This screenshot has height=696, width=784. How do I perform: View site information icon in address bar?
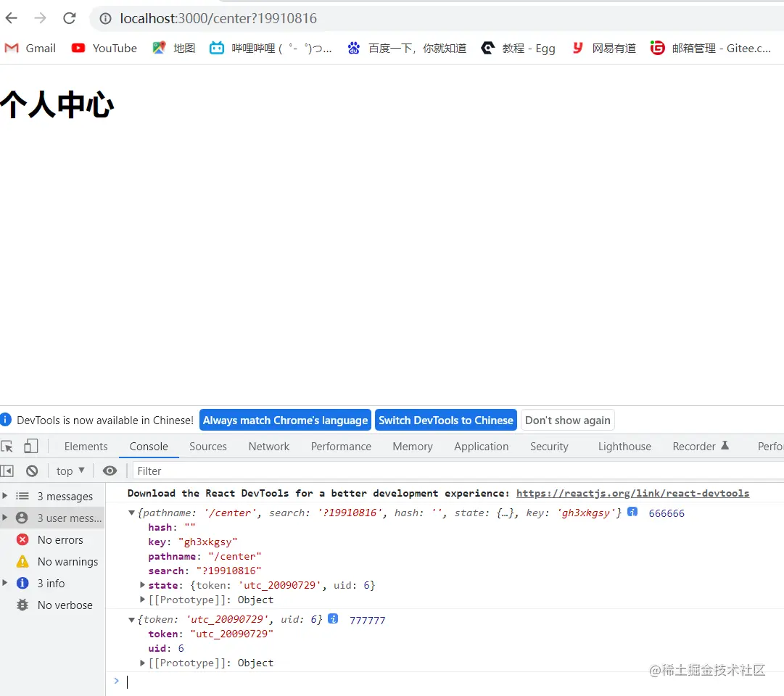105,19
